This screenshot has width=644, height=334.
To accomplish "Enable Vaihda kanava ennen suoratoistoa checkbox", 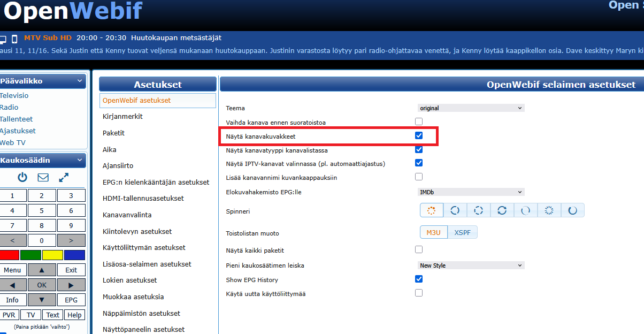I will pos(419,122).
